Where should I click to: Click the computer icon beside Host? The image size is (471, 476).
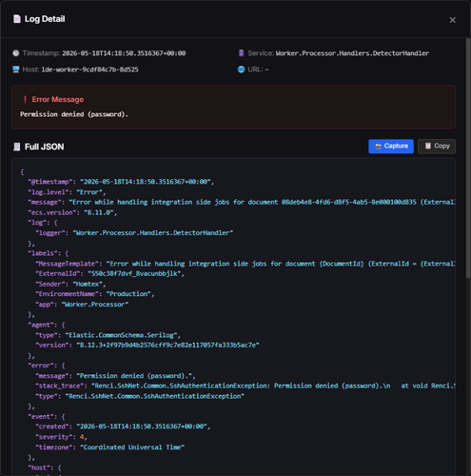pos(16,69)
